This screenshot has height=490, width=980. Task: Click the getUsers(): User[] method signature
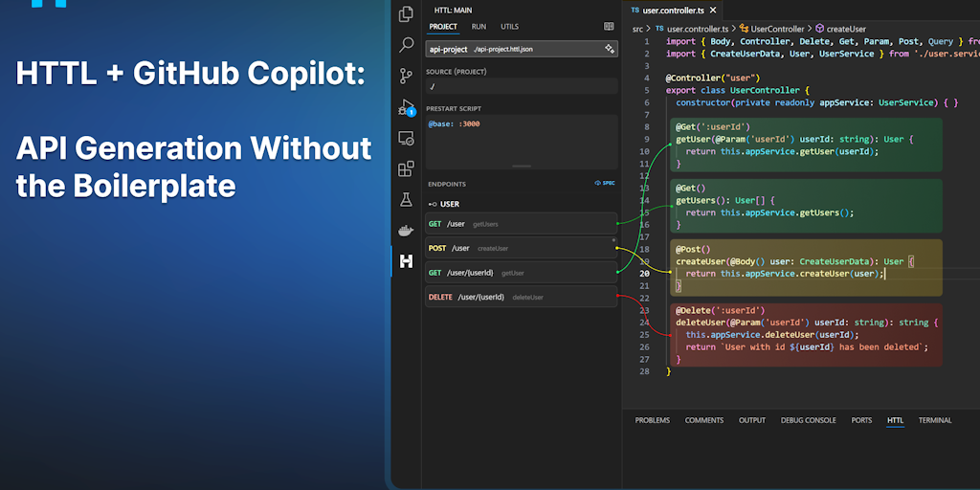pos(725,200)
